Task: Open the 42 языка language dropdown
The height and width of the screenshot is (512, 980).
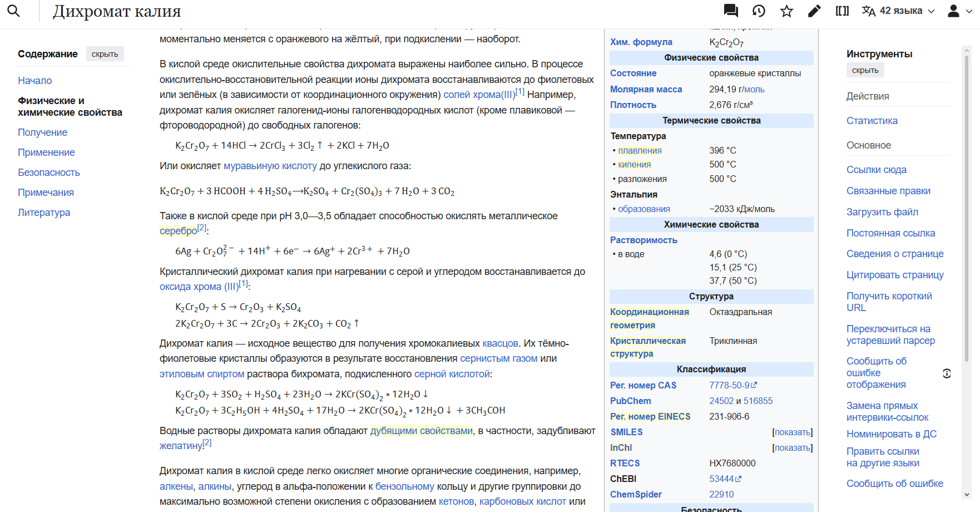Action: (898, 11)
